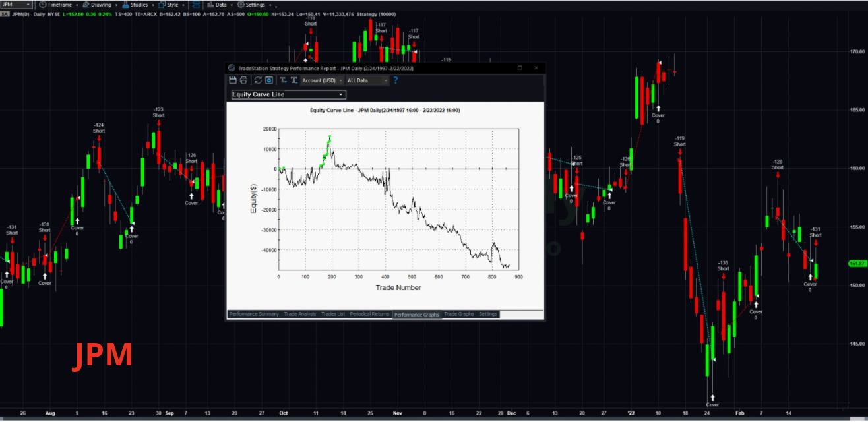Screen dimensions: 868x422
Task: Click the blue linked-windows icon in chart toolbar
Action: coord(196,5)
